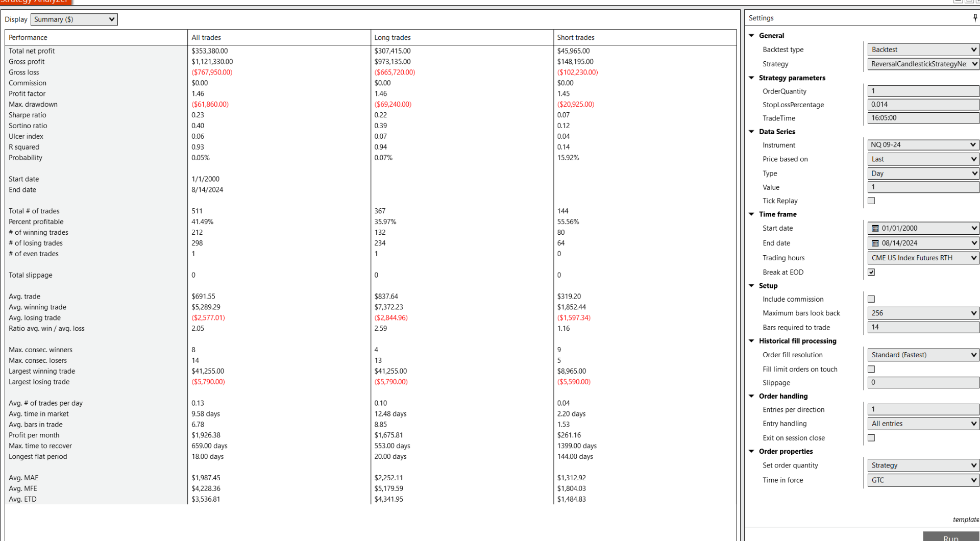Open the Maximum bars look back dropdown

click(x=923, y=313)
